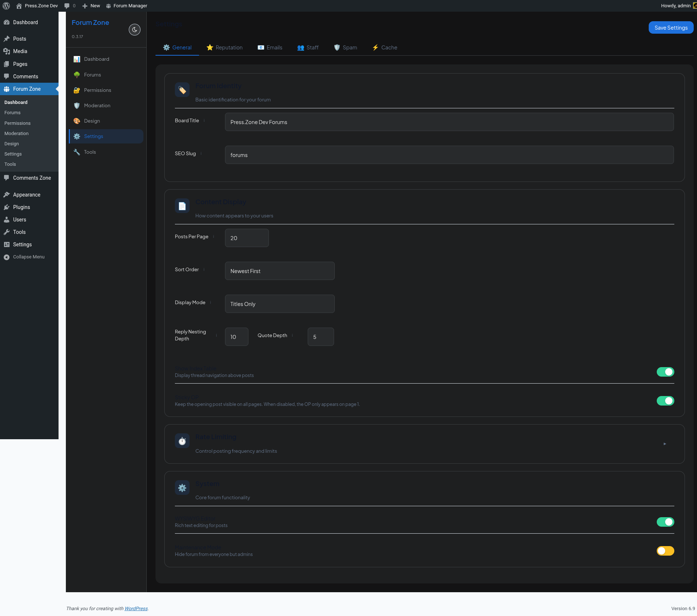This screenshot has width=697, height=616.
Task: Toggle Sticky OP switch
Action: point(665,401)
